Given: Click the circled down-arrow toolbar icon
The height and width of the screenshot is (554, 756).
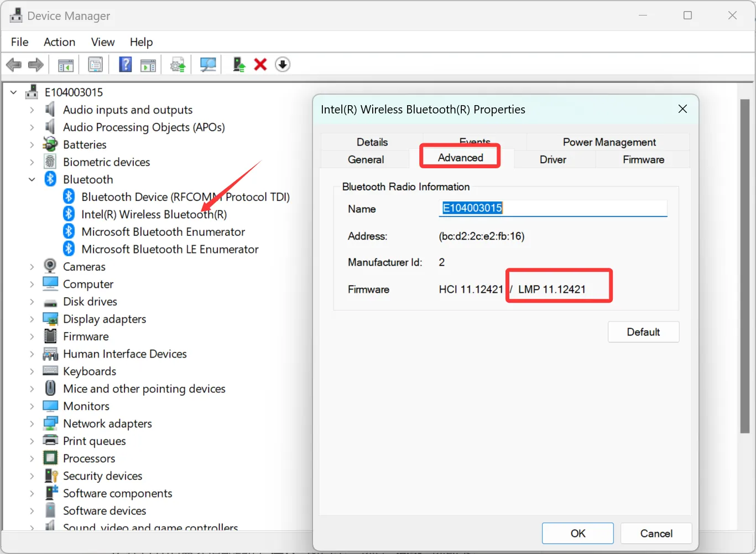Looking at the screenshot, I should 283,65.
